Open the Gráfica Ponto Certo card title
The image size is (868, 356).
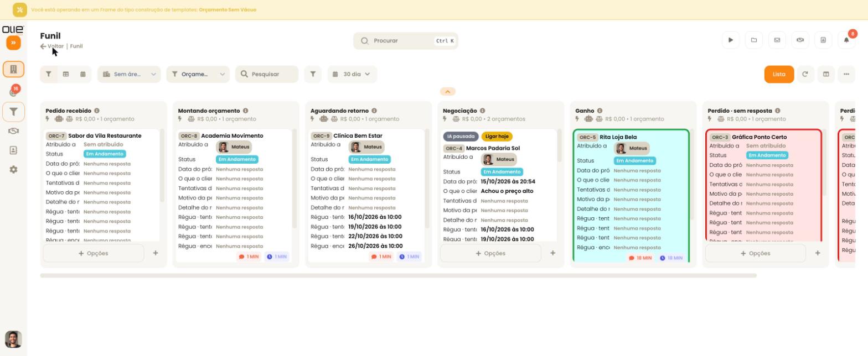click(x=759, y=137)
